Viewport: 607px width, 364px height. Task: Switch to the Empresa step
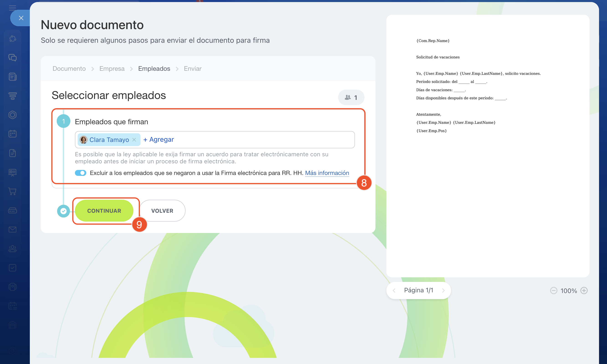point(112,69)
